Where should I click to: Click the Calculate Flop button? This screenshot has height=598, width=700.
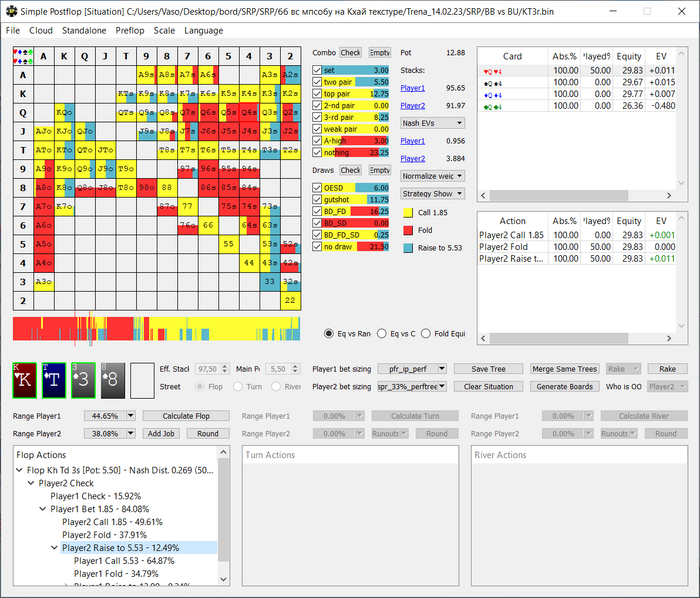click(186, 416)
